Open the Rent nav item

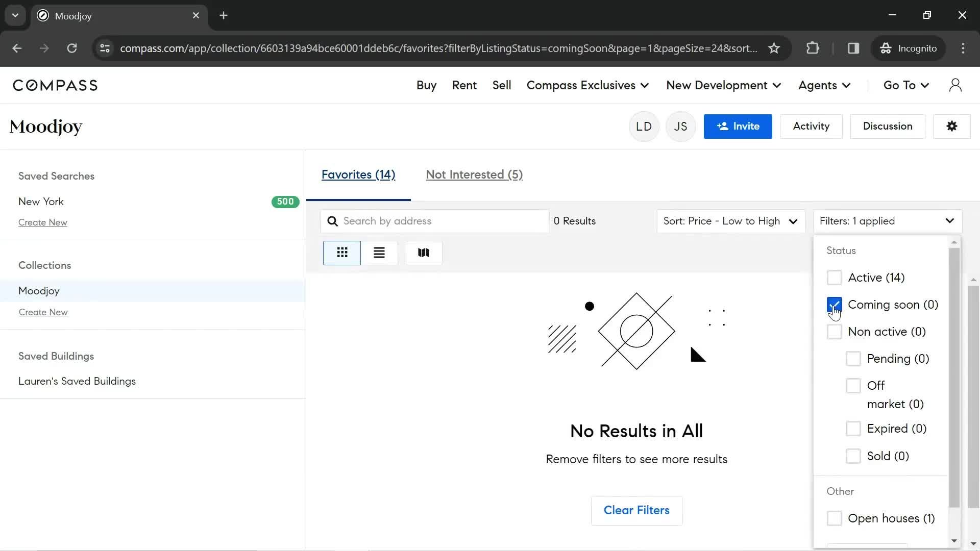pos(464,85)
